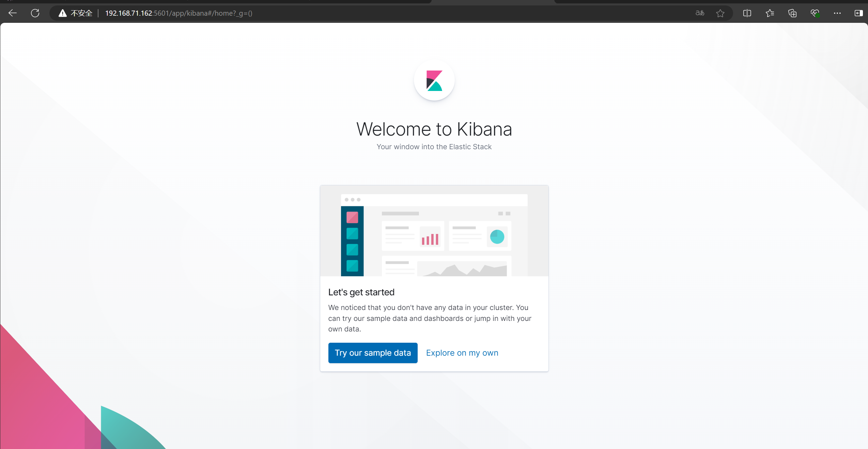Image resolution: width=868 pixels, height=449 pixels.
Task: Reload the page with the refresh icon
Action: tap(35, 13)
